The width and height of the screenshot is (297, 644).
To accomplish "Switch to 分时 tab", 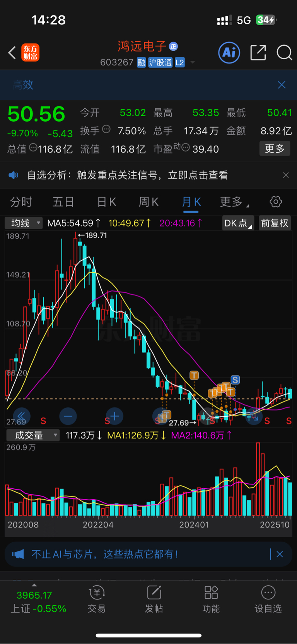I will point(21,202).
